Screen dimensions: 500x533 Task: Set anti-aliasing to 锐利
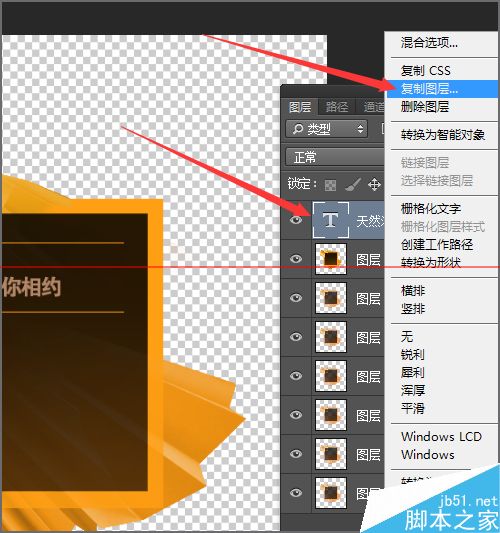(x=413, y=355)
